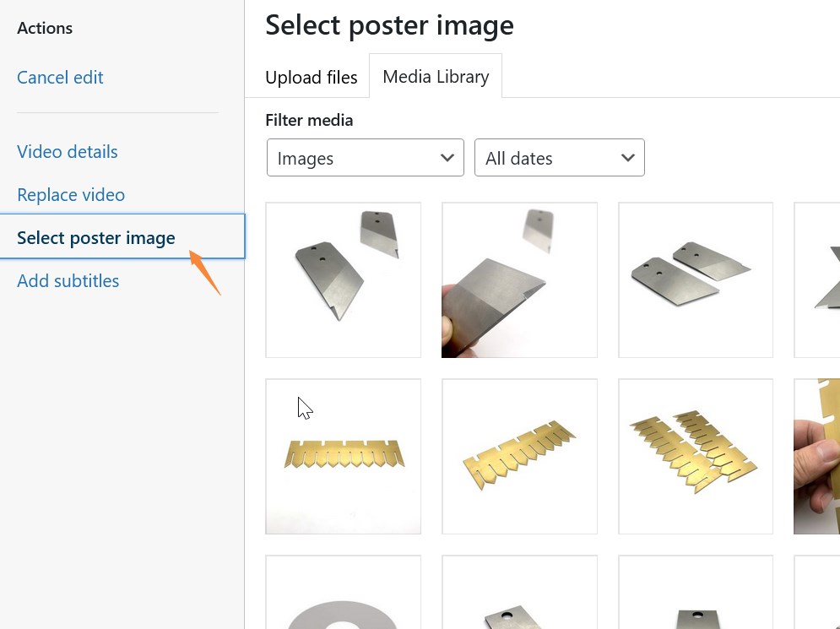840x629 pixels.
Task: Open the Add subtitles option
Action: click(68, 281)
